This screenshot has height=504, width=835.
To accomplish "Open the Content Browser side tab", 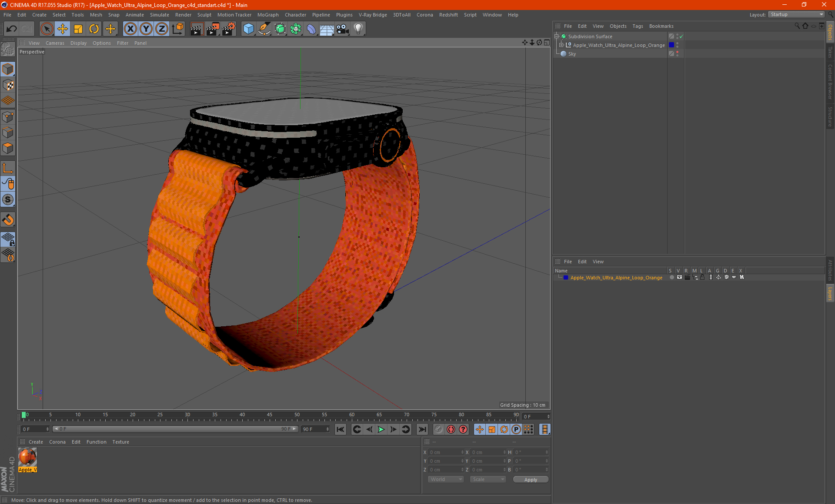I will pyautogui.click(x=830, y=82).
